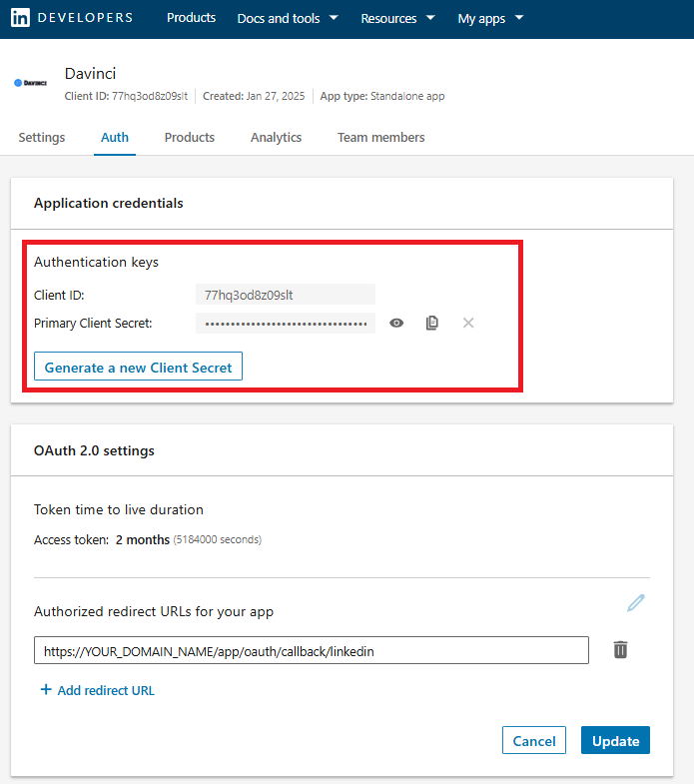Click the masked Primary Client Secret field
The width and height of the screenshot is (694, 784).
point(286,323)
